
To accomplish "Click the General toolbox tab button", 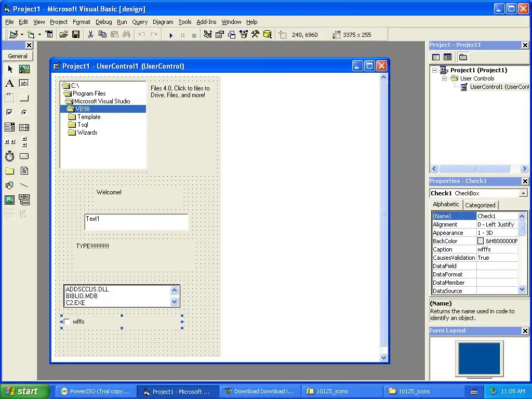I will [x=18, y=56].
